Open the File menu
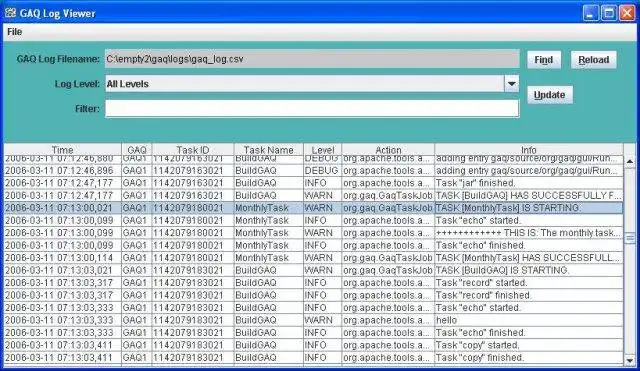Screen dimensions: 640x371 pyautogui.click(x=15, y=32)
